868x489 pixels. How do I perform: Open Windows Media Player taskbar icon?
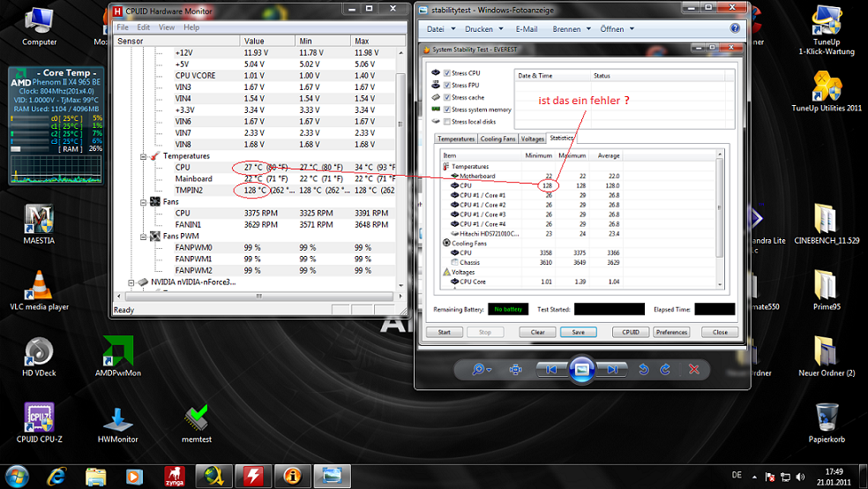tap(134, 477)
